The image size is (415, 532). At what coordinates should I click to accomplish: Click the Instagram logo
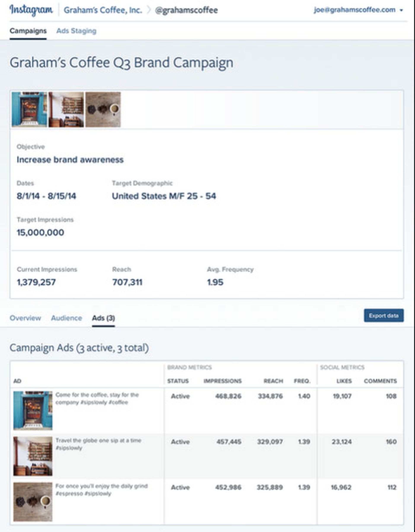tap(31, 10)
